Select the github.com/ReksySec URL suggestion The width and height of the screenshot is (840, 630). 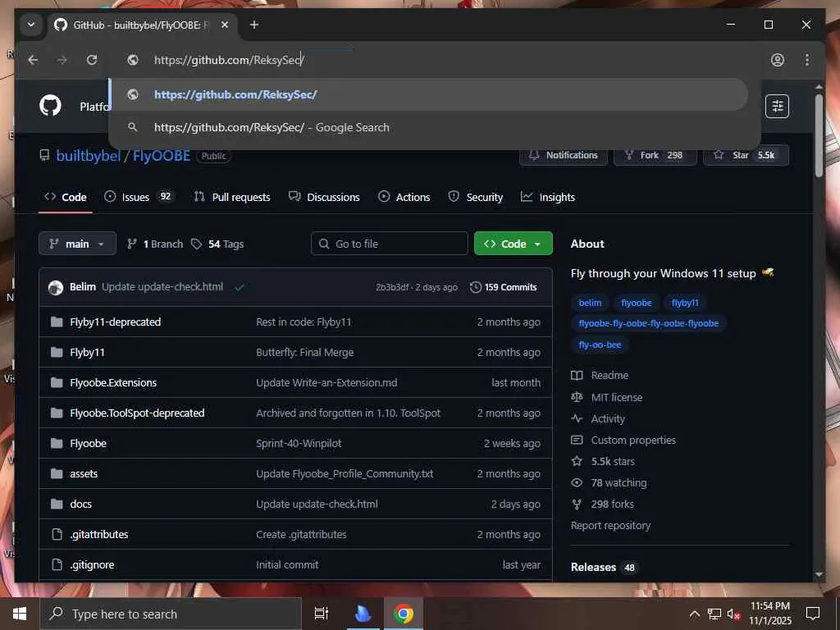pos(428,94)
